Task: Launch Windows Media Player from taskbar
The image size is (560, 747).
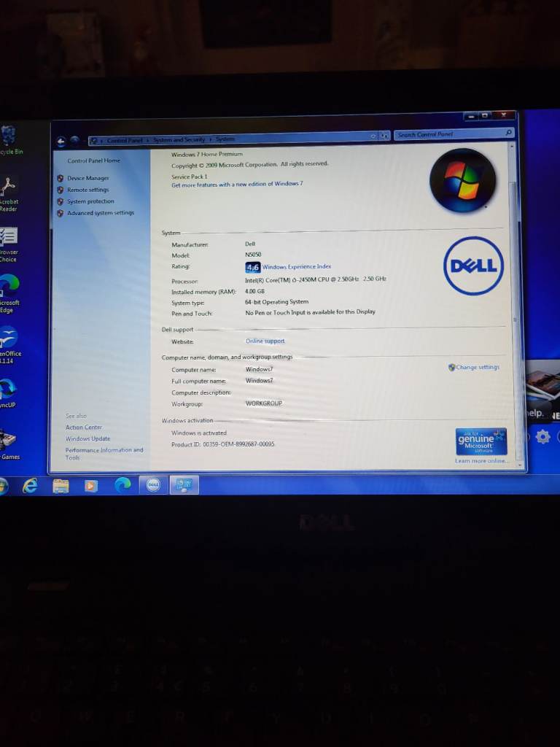Action: point(91,485)
